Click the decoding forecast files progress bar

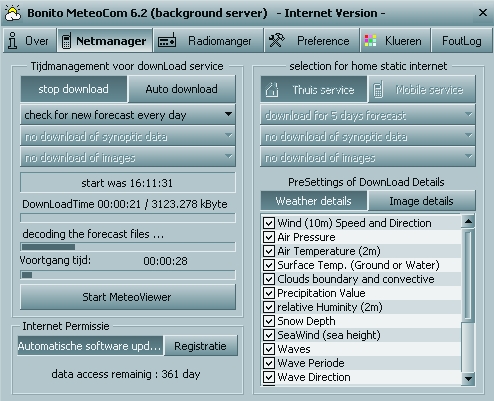128,247
